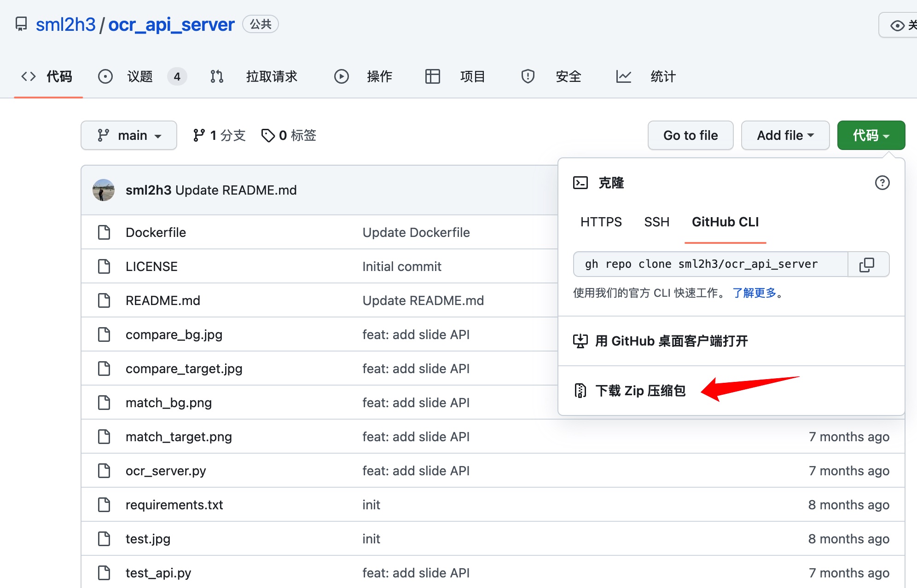
Task: Click the gh repo clone command field
Action: click(710, 264)
